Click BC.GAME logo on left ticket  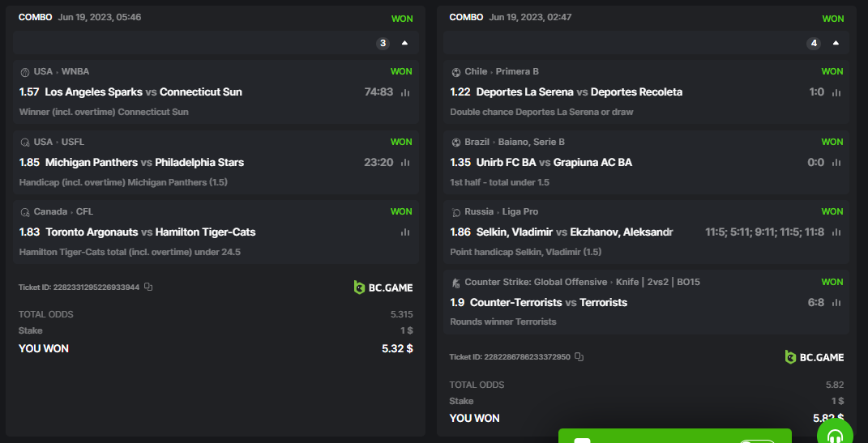(x=383, y=287)
